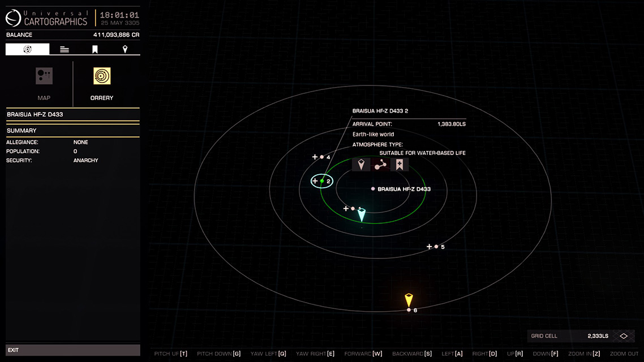Click the date 25 MAY 3305
Viewport: 644px width, 362px height.
pos(120,23)
